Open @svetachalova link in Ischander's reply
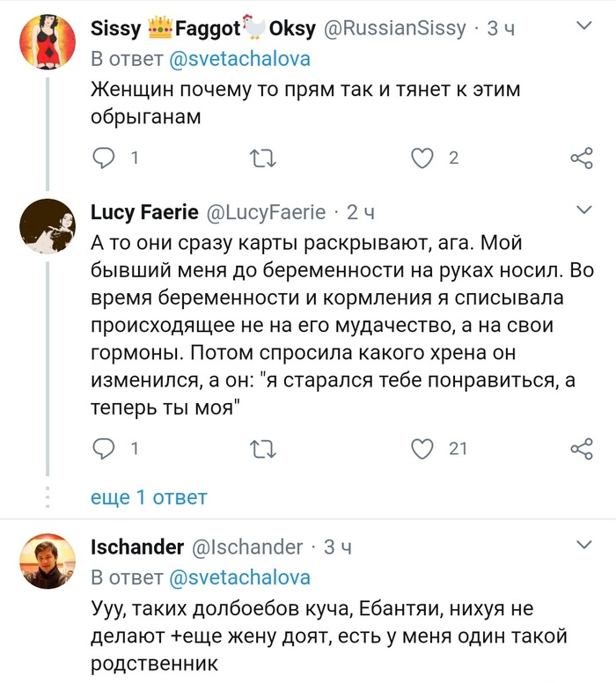The width and height of the screenshot is (616, 683). point(238,577)
